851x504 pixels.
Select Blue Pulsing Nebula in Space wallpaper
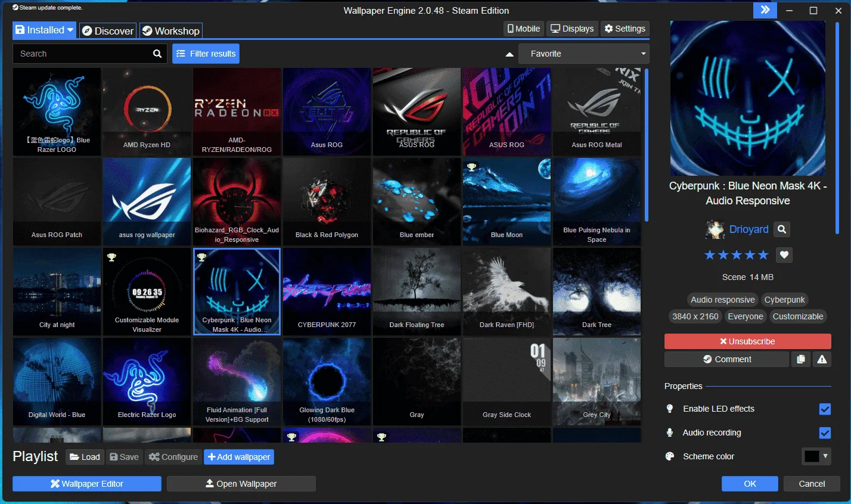(x=597, y=202)
